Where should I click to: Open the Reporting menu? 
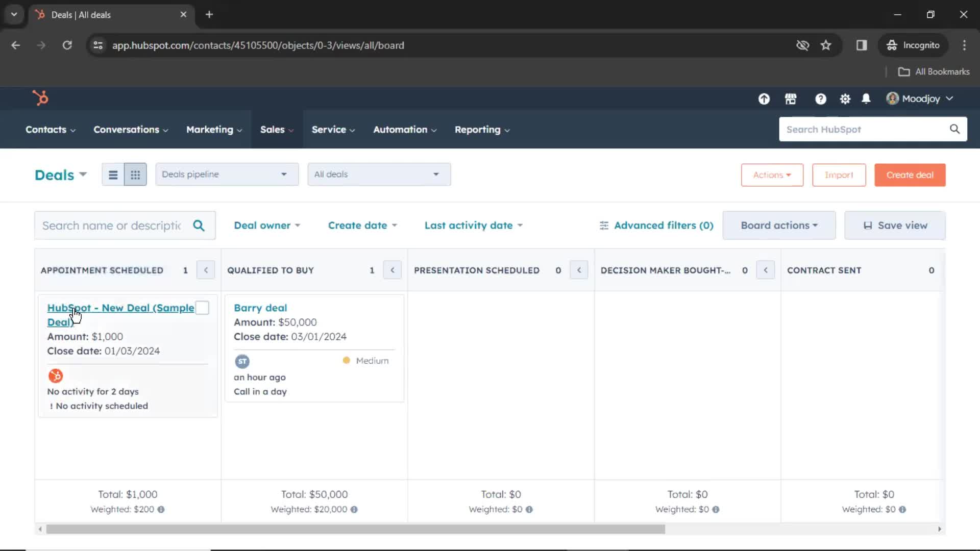click(482, 130)
